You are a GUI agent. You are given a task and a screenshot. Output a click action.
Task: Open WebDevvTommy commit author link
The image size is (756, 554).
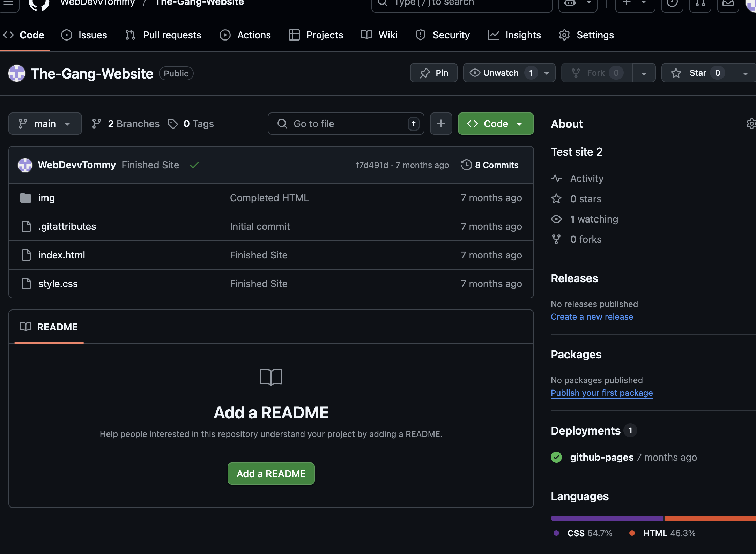77,165
